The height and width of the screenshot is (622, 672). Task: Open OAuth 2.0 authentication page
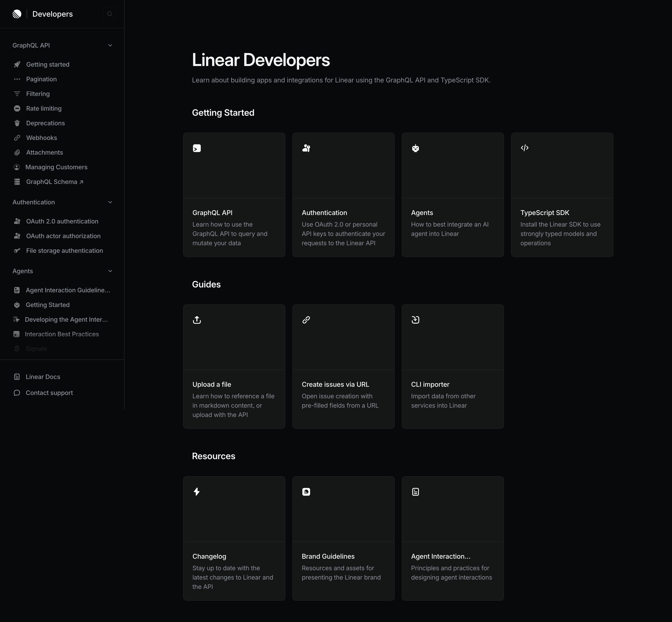click(x=62, y=221)
